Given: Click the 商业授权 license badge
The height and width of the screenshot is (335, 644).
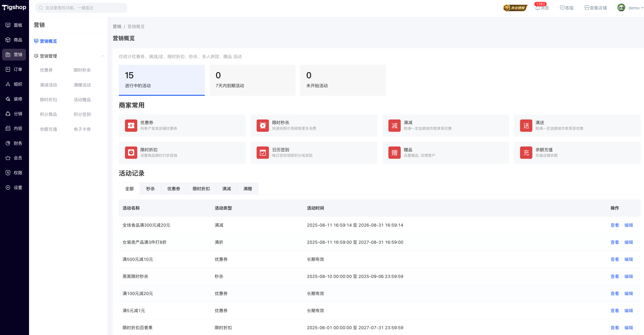Looking at the screenshot, I should coord(515,8).
